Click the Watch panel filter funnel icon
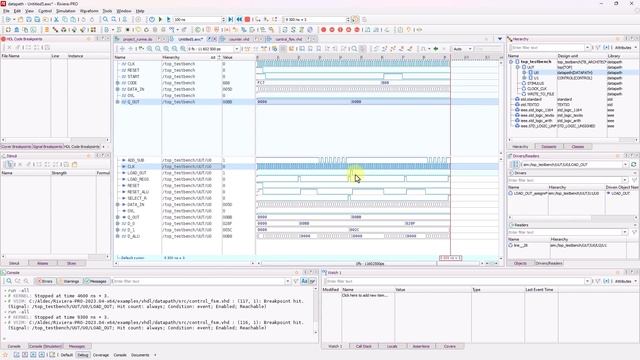Screen dimensions: 640x360 click(x=598, y=281)
